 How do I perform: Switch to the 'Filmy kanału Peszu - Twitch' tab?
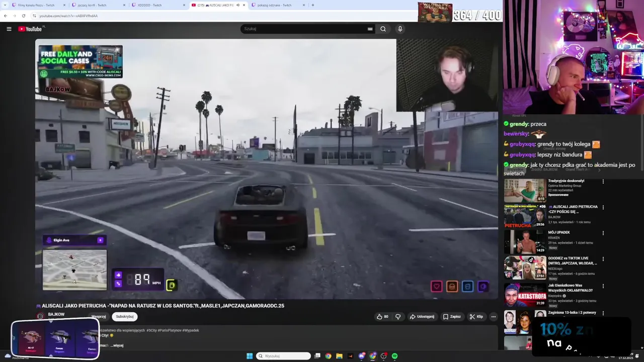pos(36,5)
